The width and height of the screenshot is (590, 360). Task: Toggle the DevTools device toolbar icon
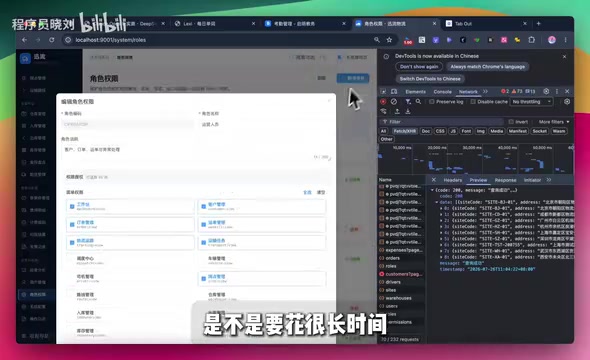[x=394, y=91]
